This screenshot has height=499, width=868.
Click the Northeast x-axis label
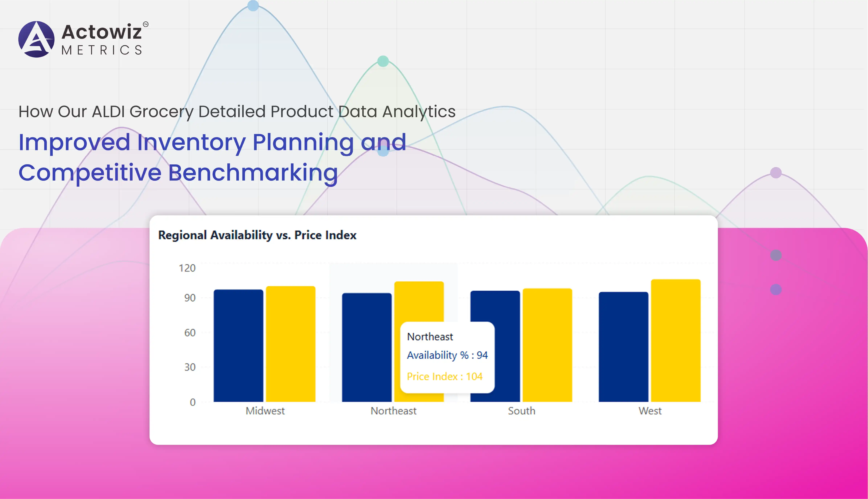(x=394, y=411)
